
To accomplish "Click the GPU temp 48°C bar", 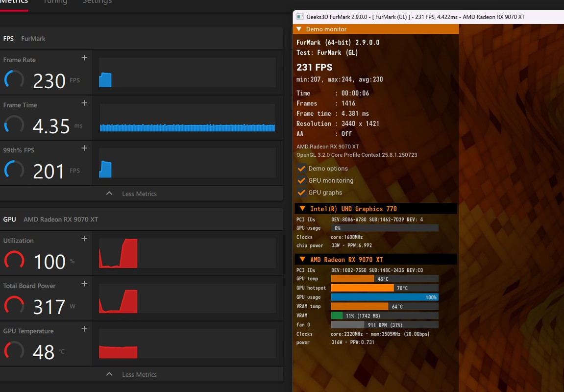I will [385, 279].
